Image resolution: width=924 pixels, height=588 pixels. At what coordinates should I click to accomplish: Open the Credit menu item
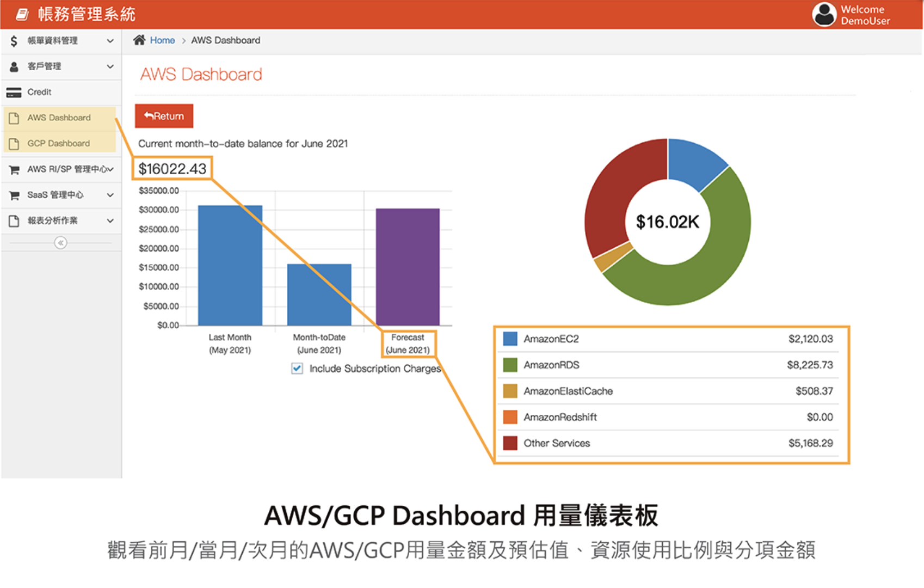tap(61, 92)
